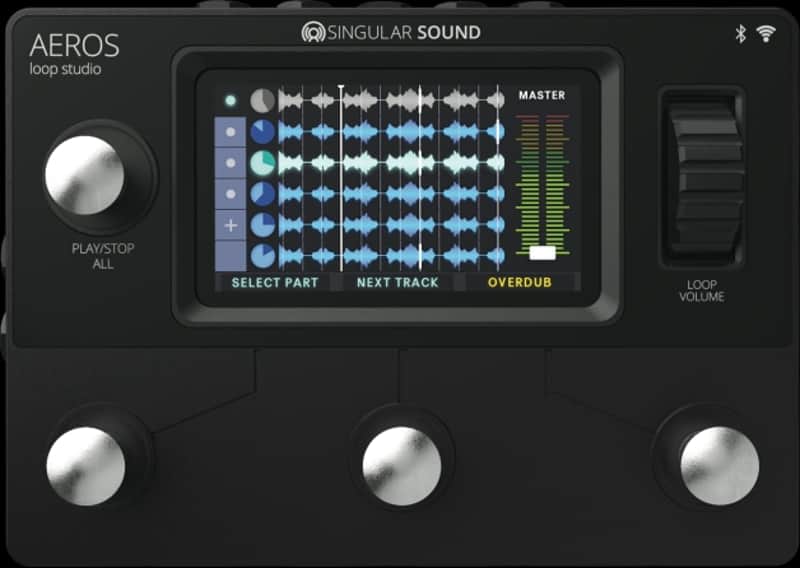Tap the yellow OVERDUB label
Screen dimensions: 800x568
pos(519,282)
